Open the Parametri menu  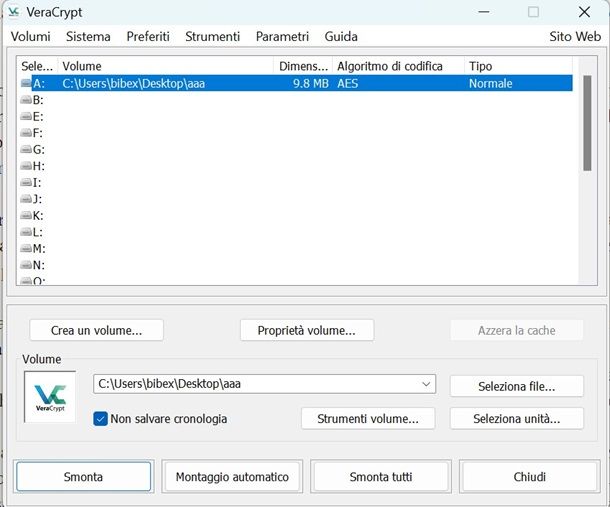point(282,37)
